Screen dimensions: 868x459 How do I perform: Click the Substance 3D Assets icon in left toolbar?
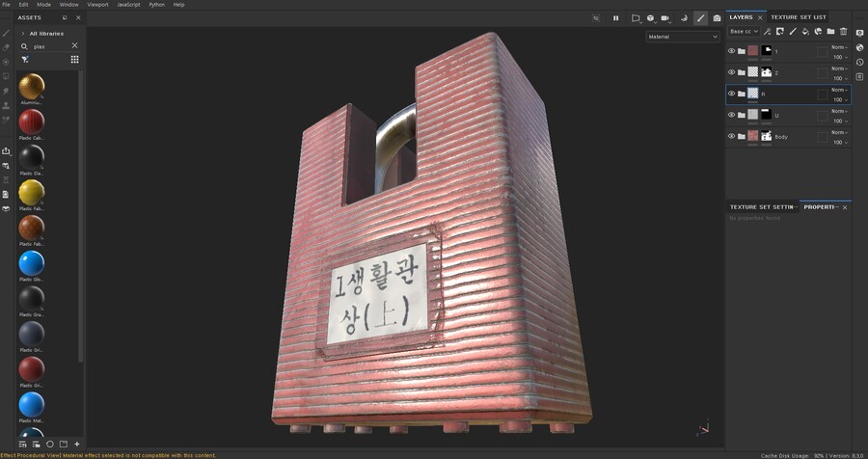6,208
